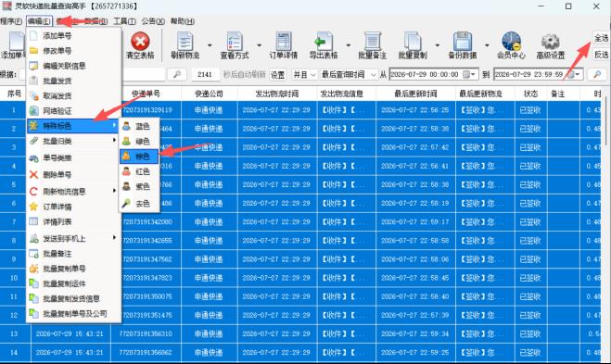Open 订单详情 from the toolbar
611x364 pixels.
coord(284,42)
